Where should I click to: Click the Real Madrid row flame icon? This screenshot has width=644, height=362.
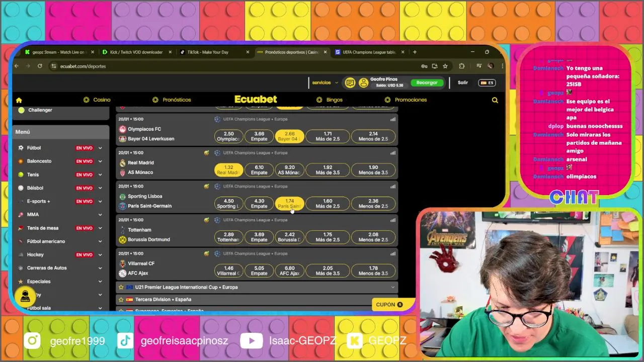[x=206, y=153]
